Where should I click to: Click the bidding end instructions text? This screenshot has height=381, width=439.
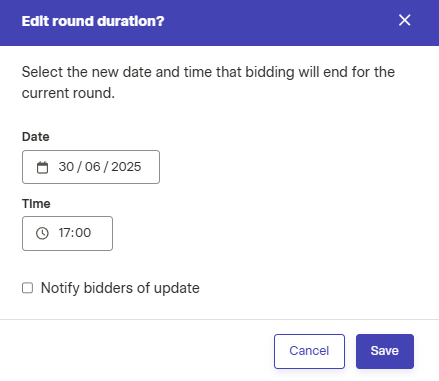pyautogui.click(x=208, y=82)
